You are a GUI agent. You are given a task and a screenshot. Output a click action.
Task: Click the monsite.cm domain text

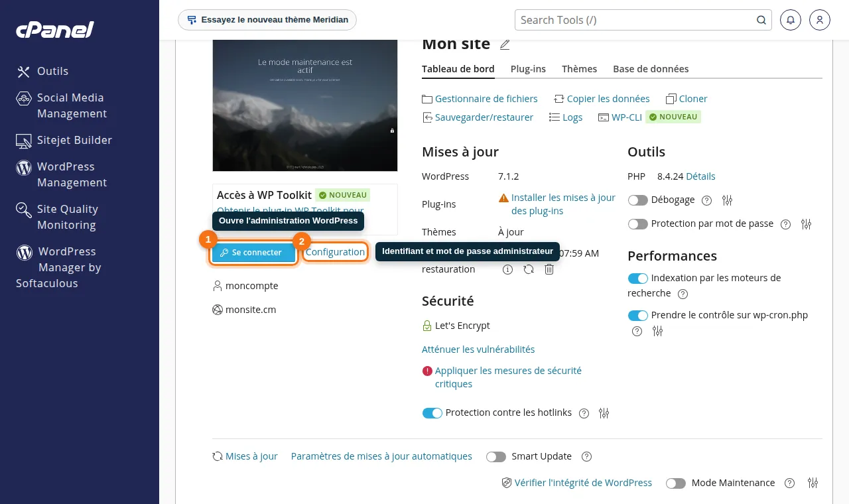tap(251, 310)
